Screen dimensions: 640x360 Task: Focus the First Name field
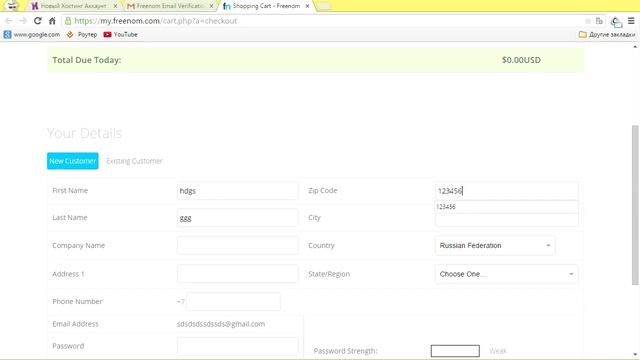(237, 191)
